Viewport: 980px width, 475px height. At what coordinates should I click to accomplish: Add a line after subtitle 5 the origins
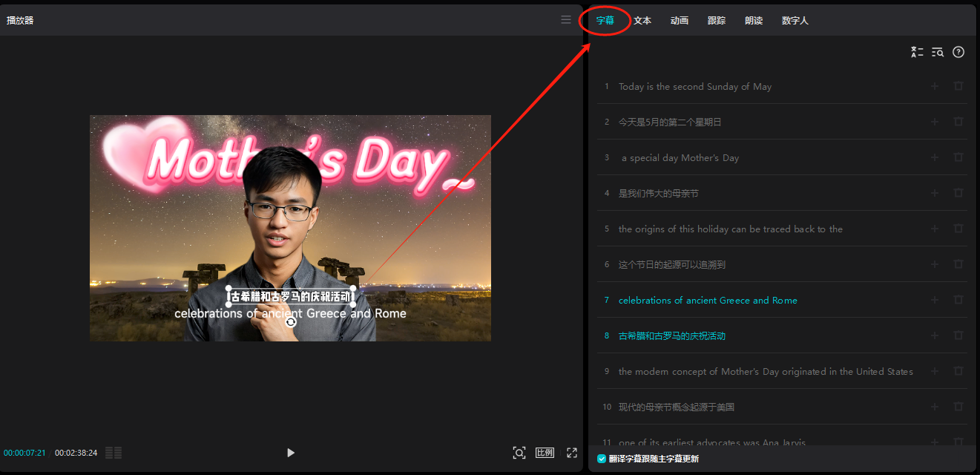tap(935, 229)
